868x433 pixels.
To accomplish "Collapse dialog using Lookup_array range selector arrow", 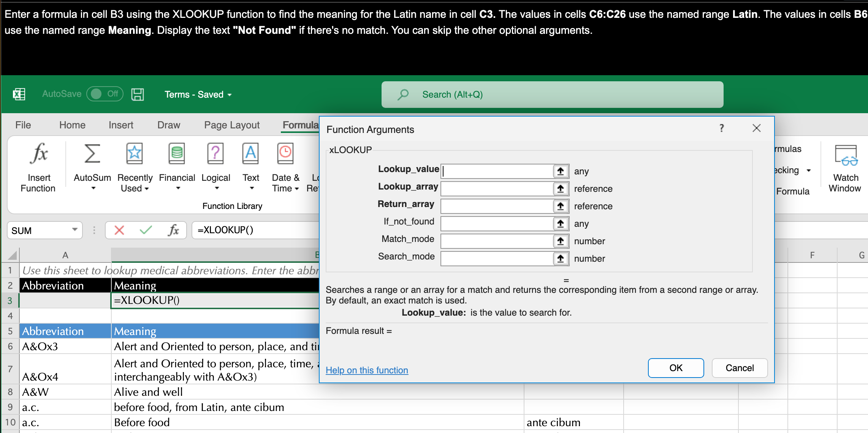I will point(561,189).
